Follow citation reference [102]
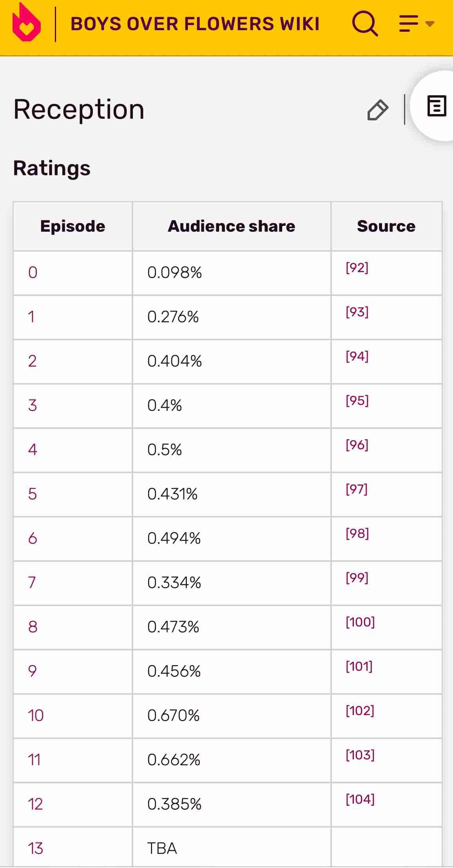The width and height of the screenshot is (453, 868). click(x=360, y=711)
